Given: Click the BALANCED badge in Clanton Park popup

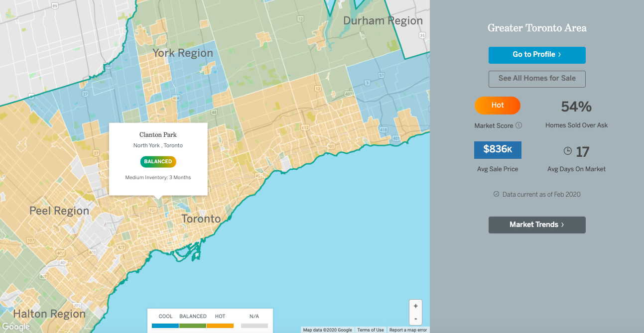Looking at the screenshot, I should pyautogui.click(x=158, y=162).
